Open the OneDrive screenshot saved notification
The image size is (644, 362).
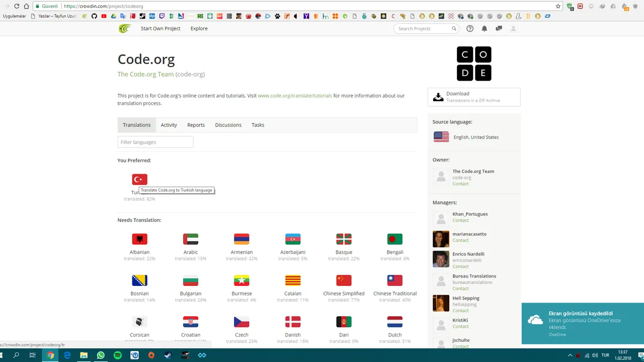click(583, 323)
